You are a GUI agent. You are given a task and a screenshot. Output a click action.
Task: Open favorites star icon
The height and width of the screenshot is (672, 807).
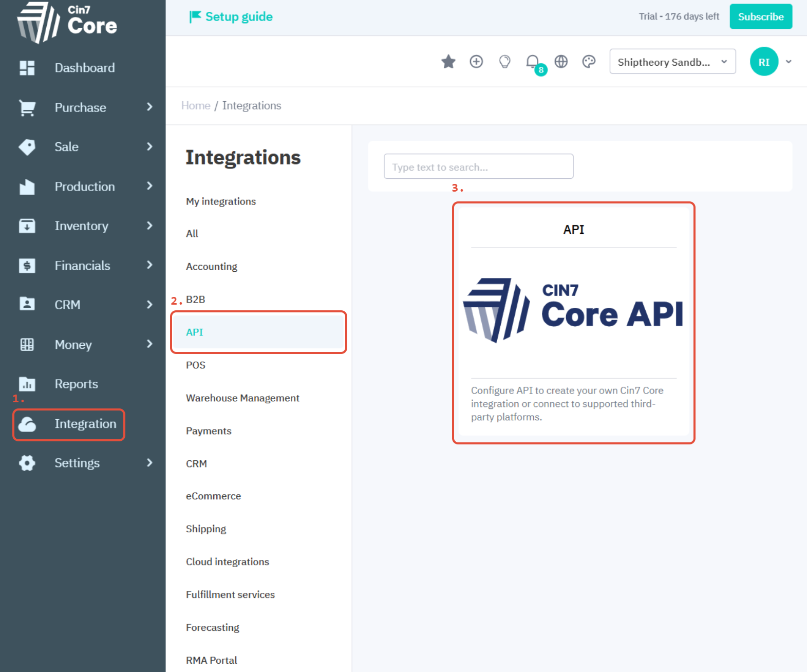(448, 62)
